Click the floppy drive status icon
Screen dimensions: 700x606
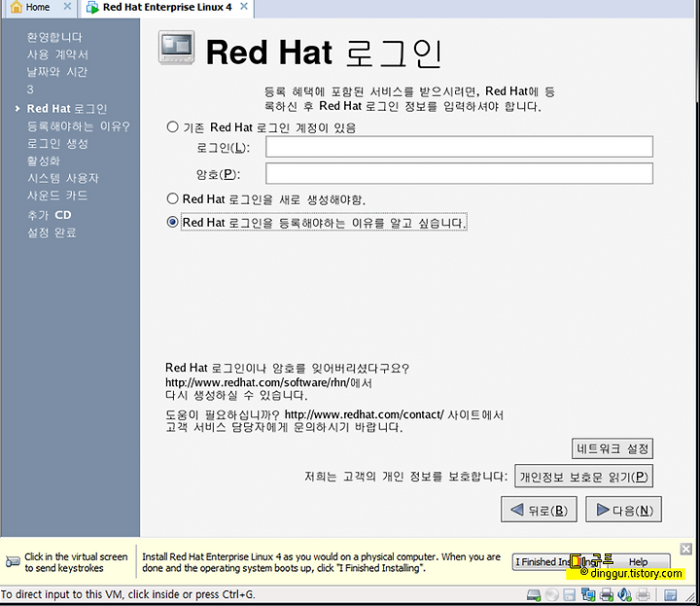point(569,595)
